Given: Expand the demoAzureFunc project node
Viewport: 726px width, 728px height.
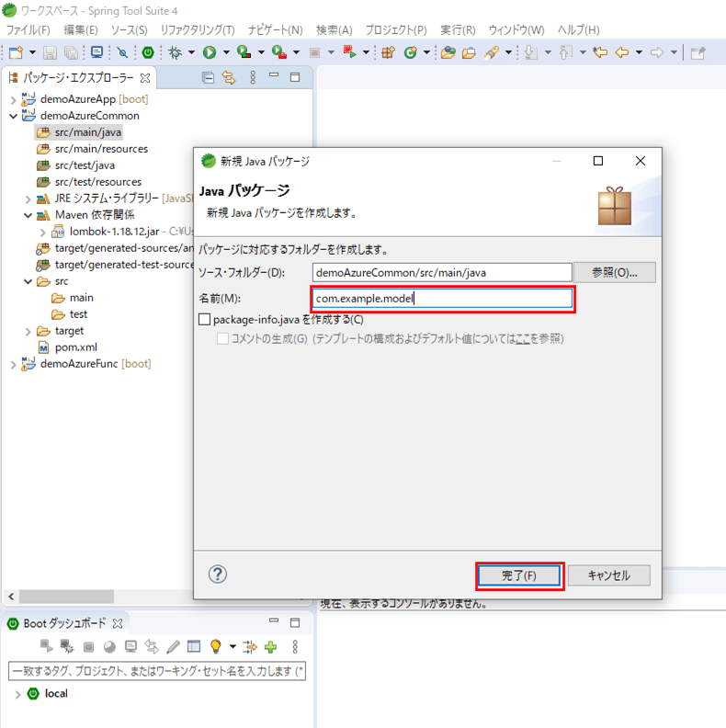Looking at the screenshot, I should point(13,365).
